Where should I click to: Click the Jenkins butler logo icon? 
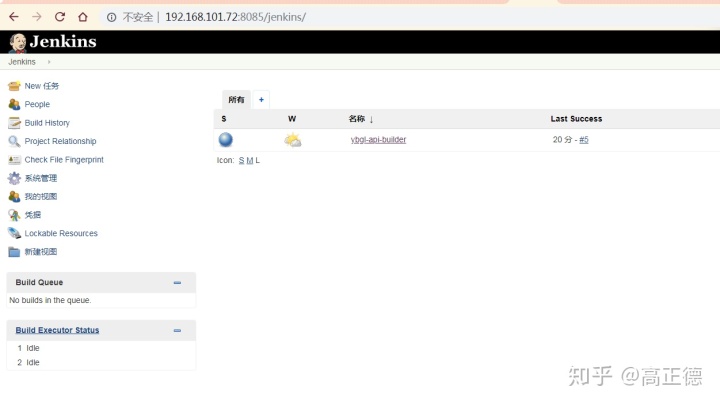(x=17, y=43)
